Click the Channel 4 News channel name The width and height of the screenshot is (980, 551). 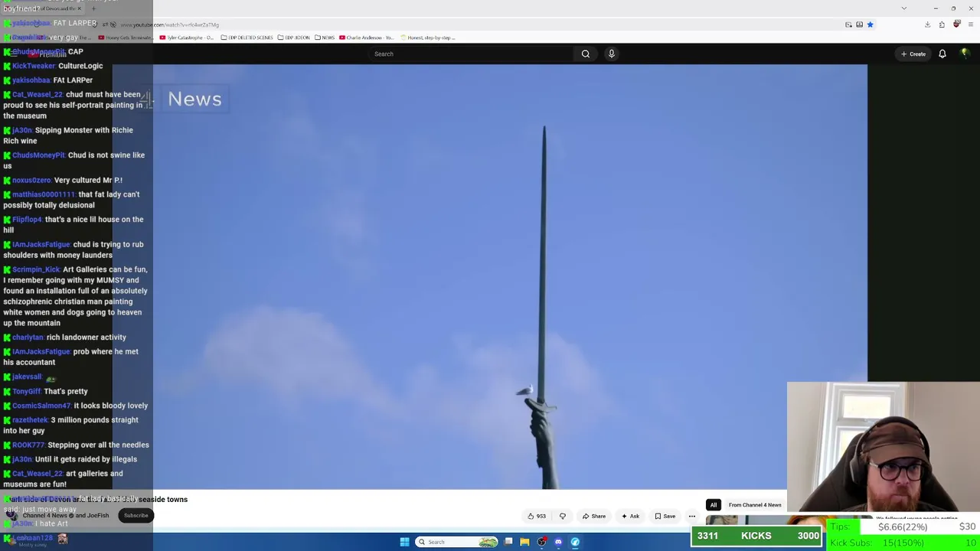pos(45,515)
